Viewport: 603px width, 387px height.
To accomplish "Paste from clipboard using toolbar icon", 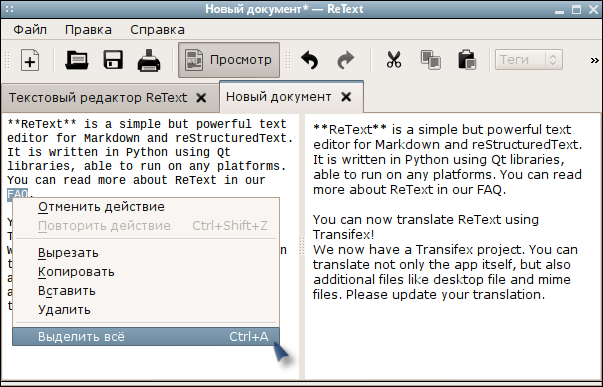I will click(x=467, y=60).
